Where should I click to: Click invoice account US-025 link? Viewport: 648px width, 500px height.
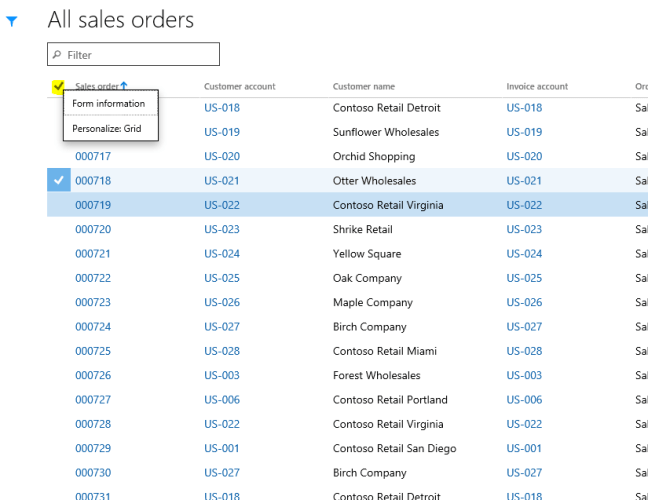(524, 278)
